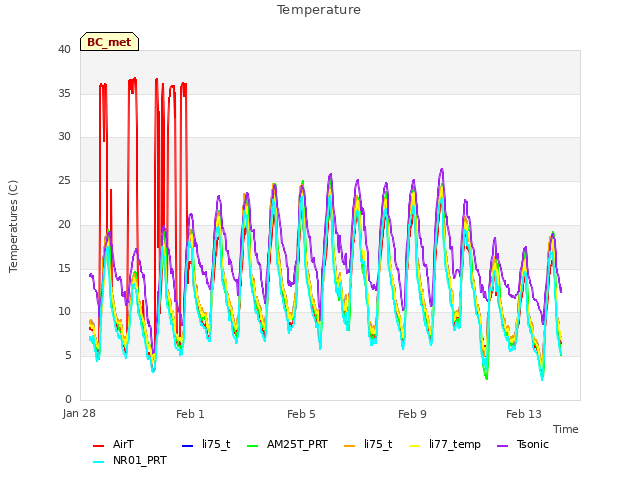Toggle the AirT legend entry
This screenshot has height=480, width=640.
pyautogui.click(x=113, y=444)
